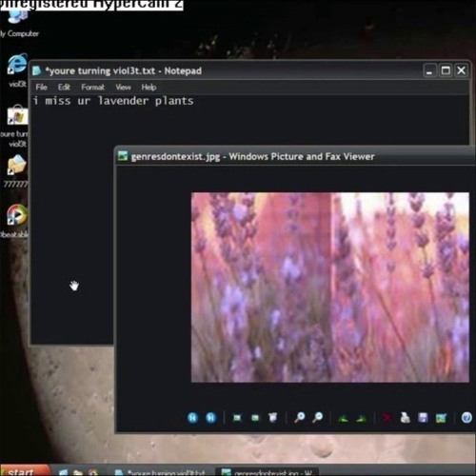Click after 'lavender plants' text in Notepad
Screen dimensions: 476x476
click(195, 101)
